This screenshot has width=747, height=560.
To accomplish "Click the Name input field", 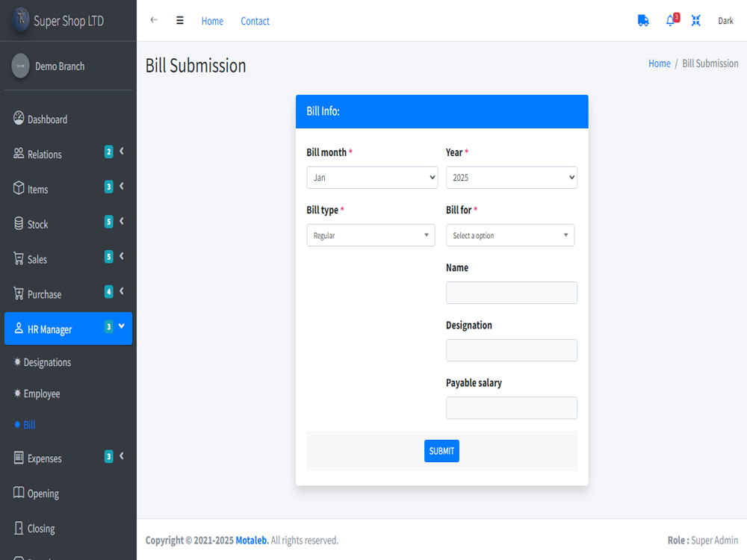I will [512, 293].
